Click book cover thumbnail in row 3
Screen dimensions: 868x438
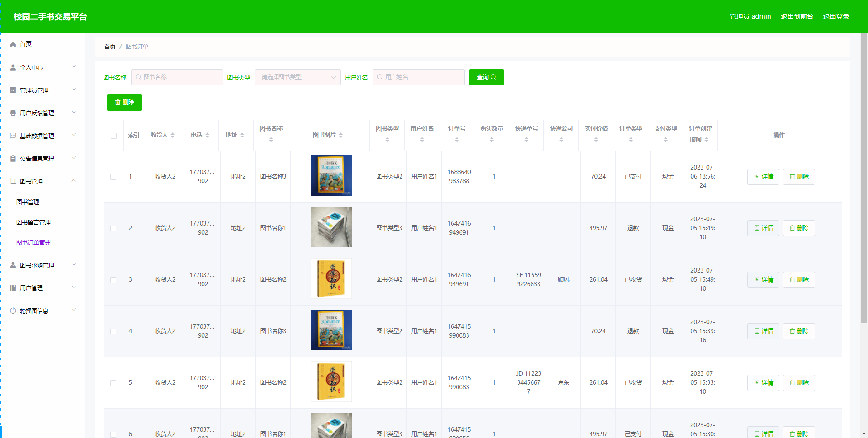coord(331,278)
